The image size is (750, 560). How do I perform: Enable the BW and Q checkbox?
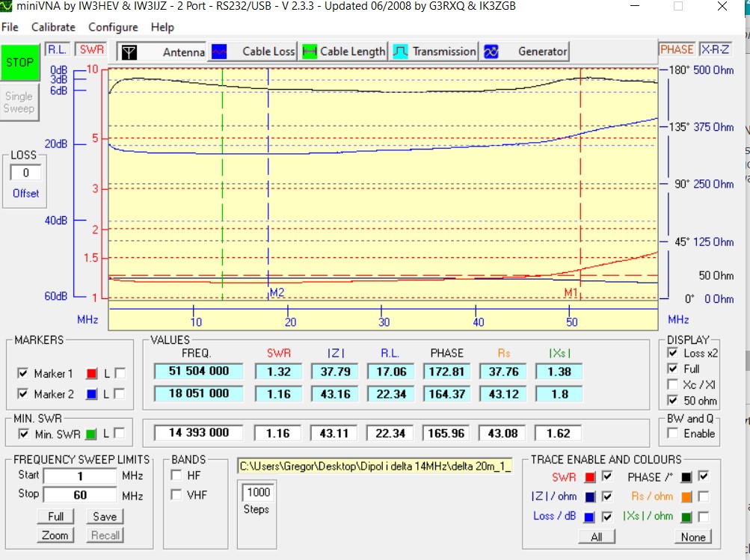673,434
